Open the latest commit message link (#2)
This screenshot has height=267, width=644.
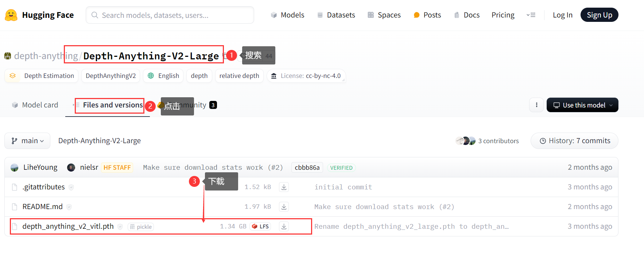tap(213, 168)
